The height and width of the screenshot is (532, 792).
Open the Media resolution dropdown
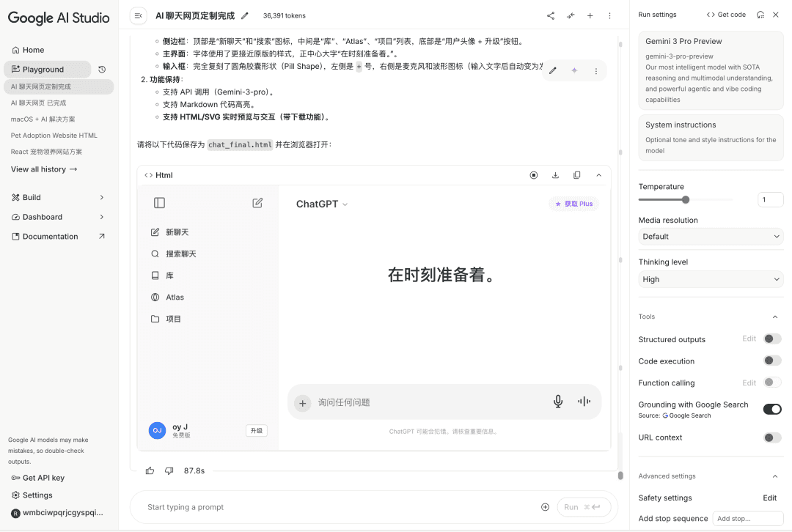[x=710, y=237]
